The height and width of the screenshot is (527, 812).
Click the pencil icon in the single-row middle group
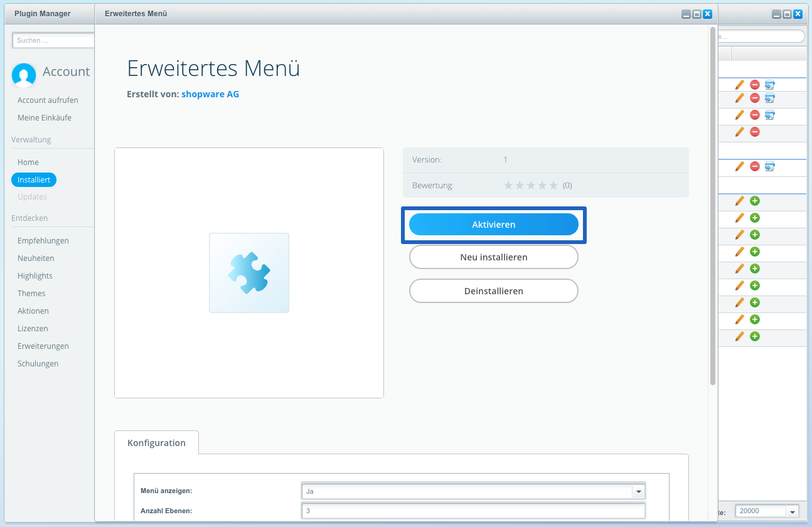point(739,166)
